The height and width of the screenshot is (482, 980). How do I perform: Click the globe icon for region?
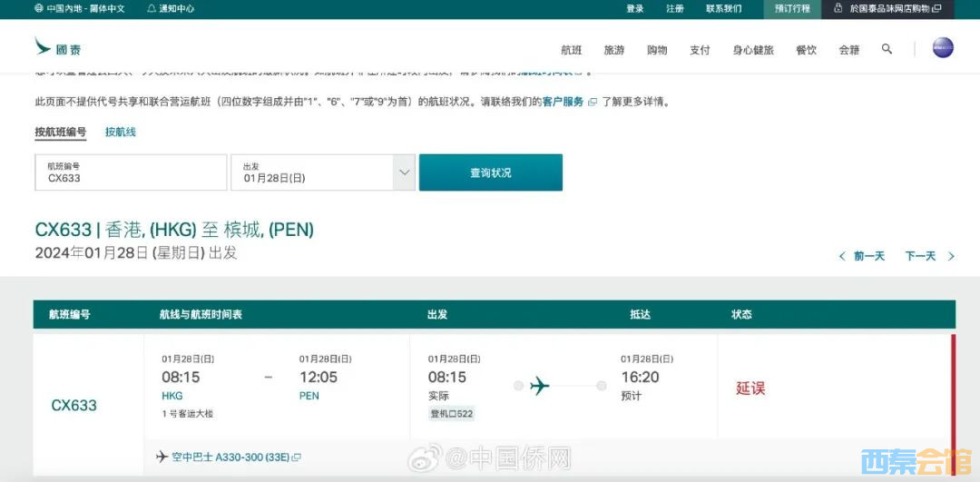coord(38,9)
